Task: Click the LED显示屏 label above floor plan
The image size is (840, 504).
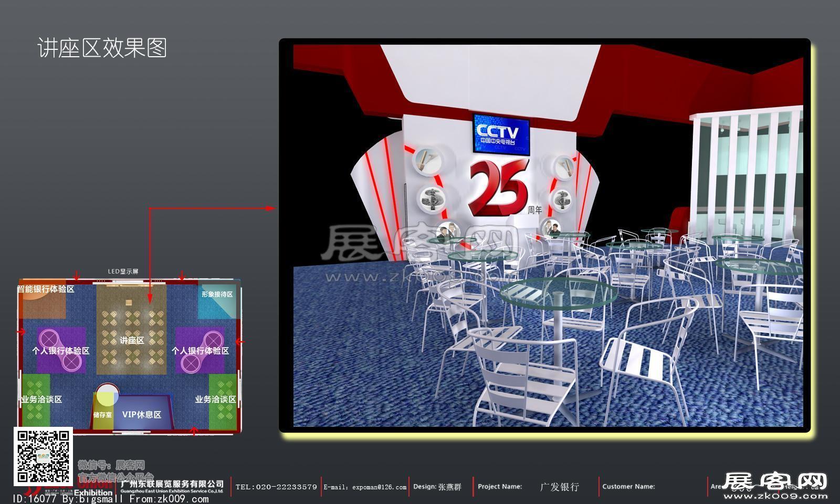Action: click(x=123, y=271)
